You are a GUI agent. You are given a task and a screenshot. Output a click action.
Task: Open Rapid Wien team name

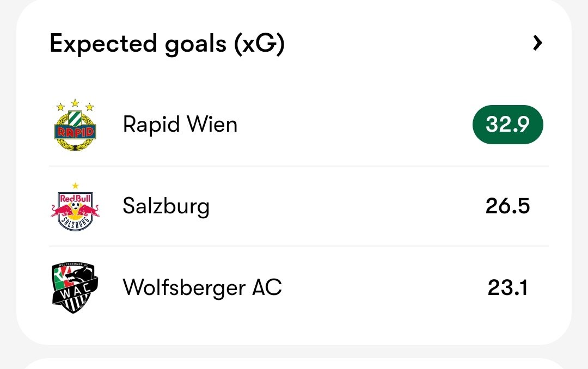[180, 124]
